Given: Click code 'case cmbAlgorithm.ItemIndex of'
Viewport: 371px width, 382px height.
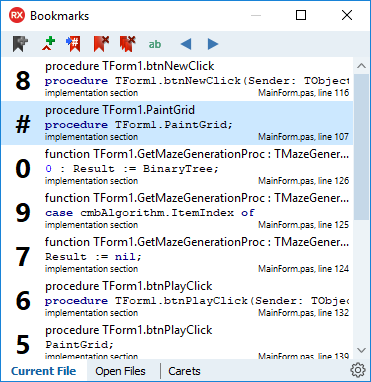Looking at the screenshot, I should pos(150,213).
